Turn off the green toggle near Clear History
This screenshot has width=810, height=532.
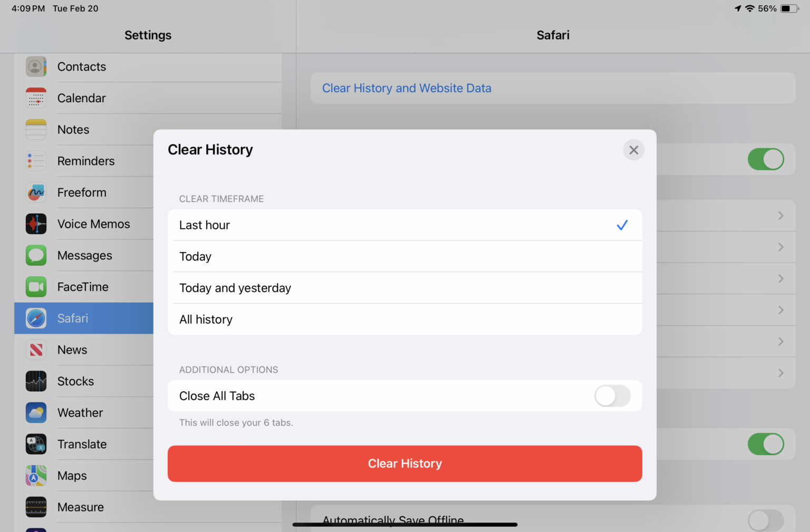766,159
